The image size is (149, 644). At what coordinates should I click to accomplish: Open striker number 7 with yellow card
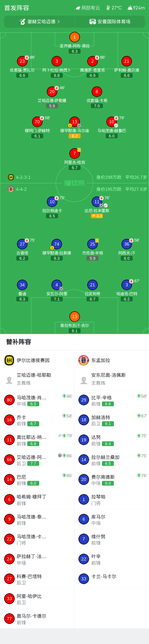pyautogui.click(x=74, y=153)
